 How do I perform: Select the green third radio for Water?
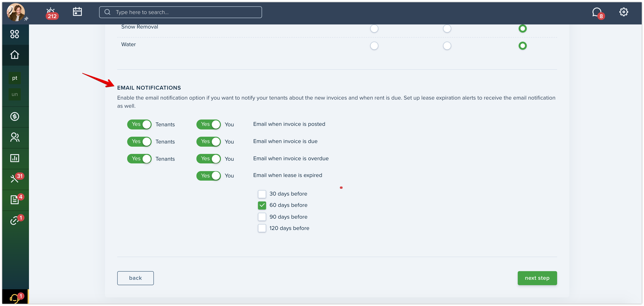tap(522, 46)
